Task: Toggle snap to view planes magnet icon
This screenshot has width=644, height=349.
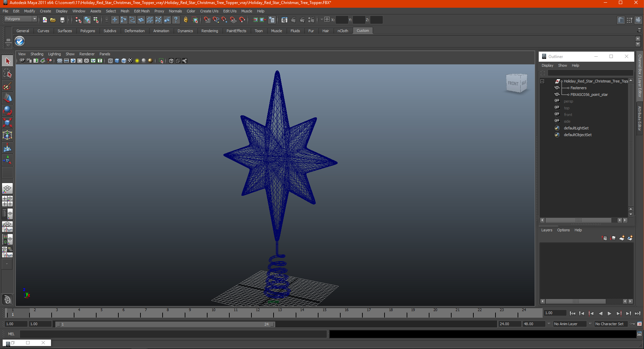Action: (x=233, y=20)
